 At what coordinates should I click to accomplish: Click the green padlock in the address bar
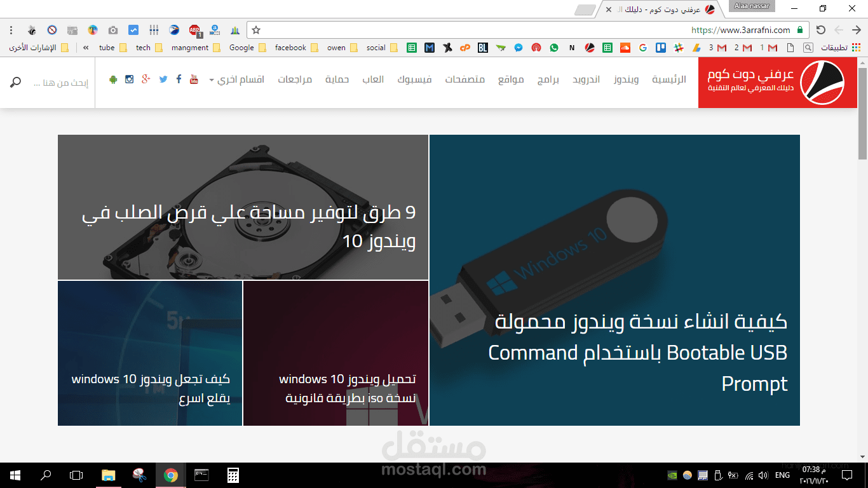799,30
